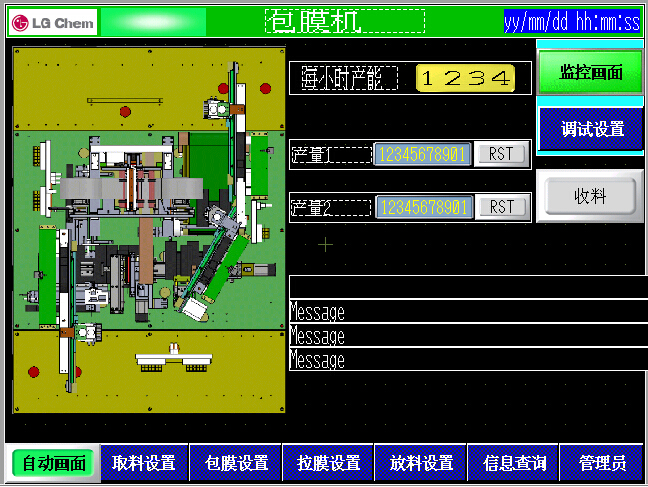Open the 放料设置 tab
This screenshot has height=487, width=648.
click(421, 463)
